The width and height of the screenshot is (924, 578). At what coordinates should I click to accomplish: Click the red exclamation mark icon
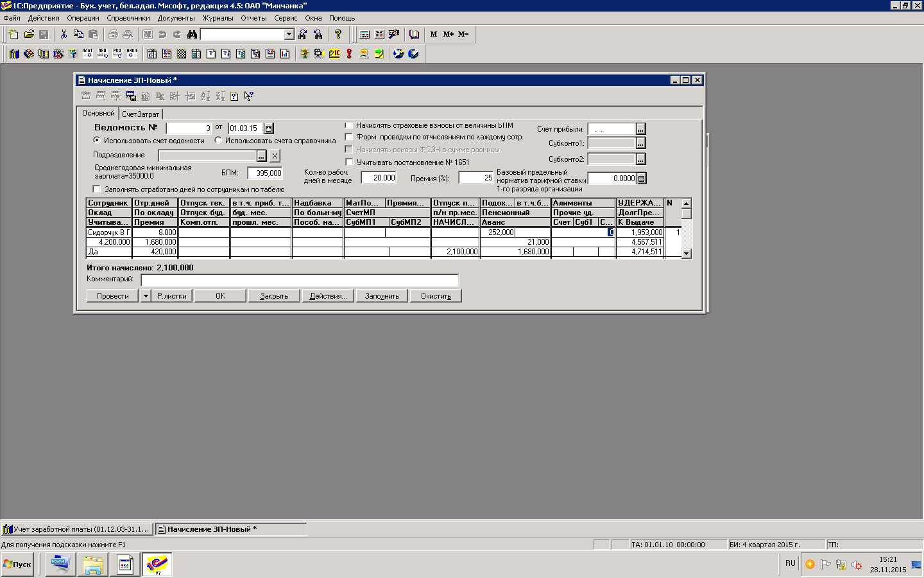pyautogui.click(x=349, y=53)
